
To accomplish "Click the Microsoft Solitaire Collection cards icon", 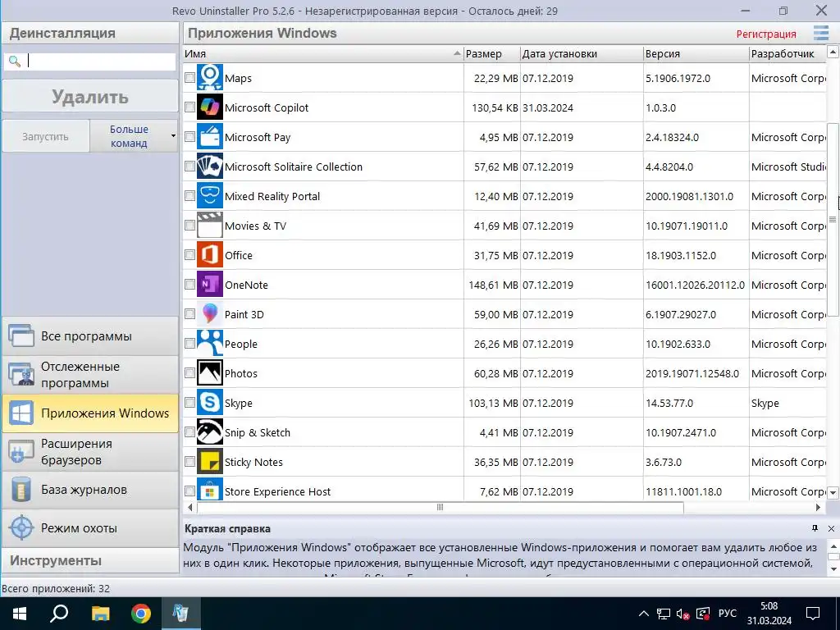I will [x=209, y=166].
